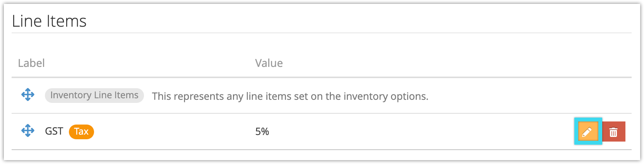This screenshot has width=644, height=164.
Task: Click the 5% value in the GST row
Action: coord(262,132)
